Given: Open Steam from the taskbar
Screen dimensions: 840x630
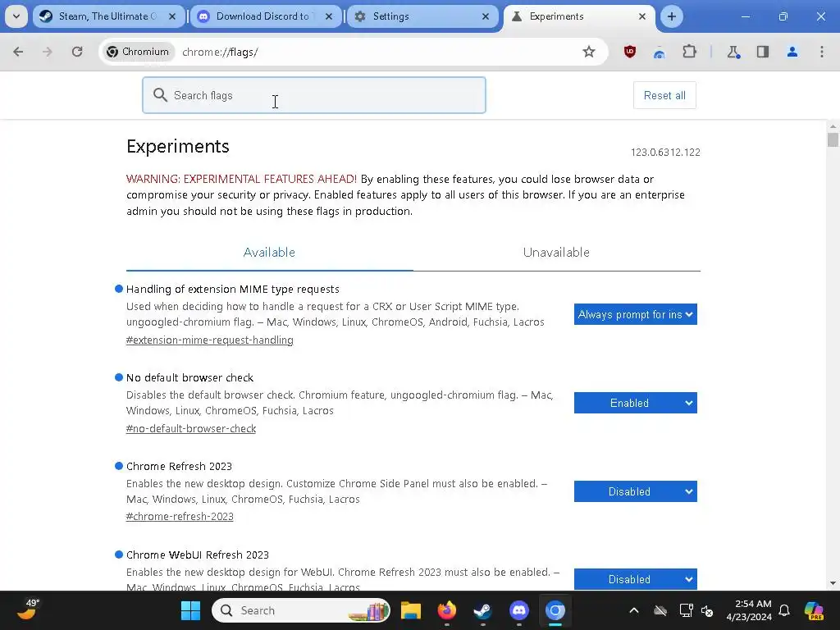Looking at the screenshot, I should click(x=482, y=610).
